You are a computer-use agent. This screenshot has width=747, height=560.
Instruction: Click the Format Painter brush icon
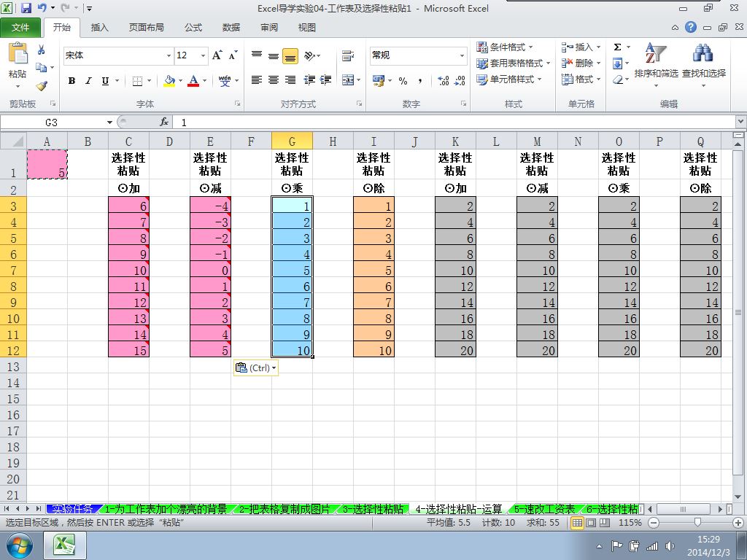point(42,86)
